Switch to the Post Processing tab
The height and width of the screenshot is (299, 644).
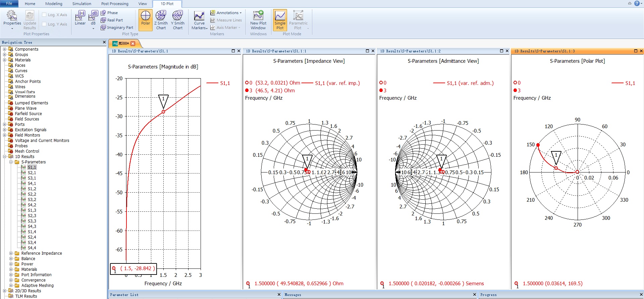point(115,4)
